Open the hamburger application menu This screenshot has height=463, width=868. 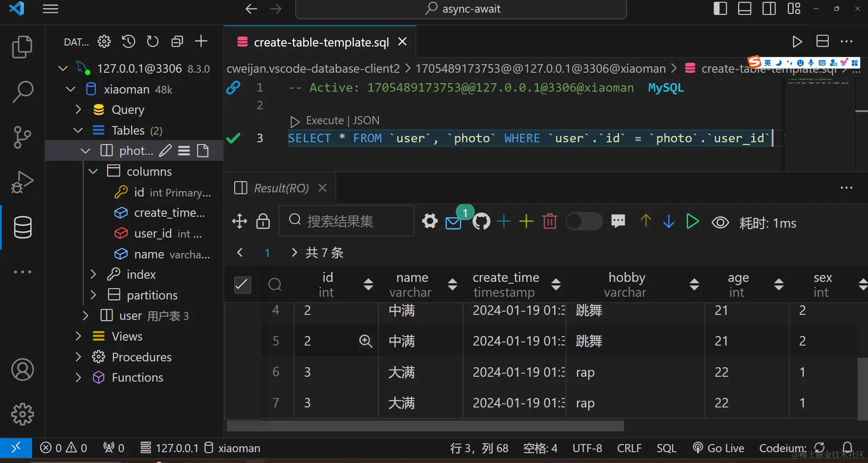tap(51, 9)
